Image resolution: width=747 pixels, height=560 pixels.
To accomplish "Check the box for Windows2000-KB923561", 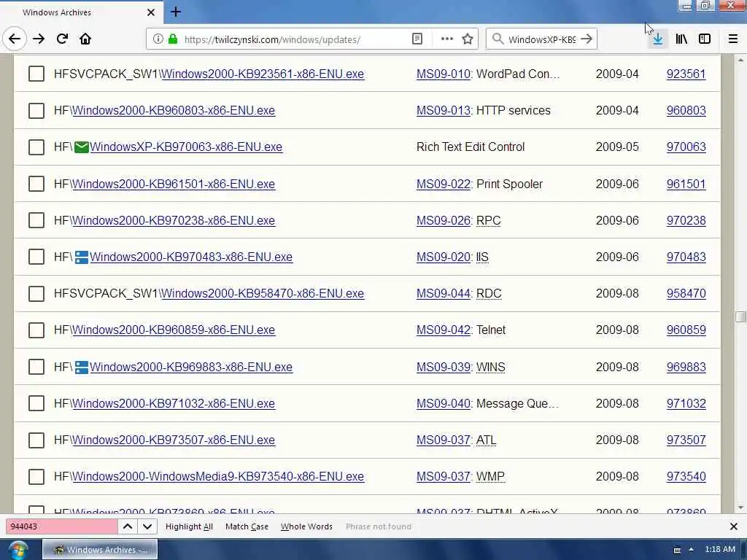I will pyautogui.click(x=36, y=74).
